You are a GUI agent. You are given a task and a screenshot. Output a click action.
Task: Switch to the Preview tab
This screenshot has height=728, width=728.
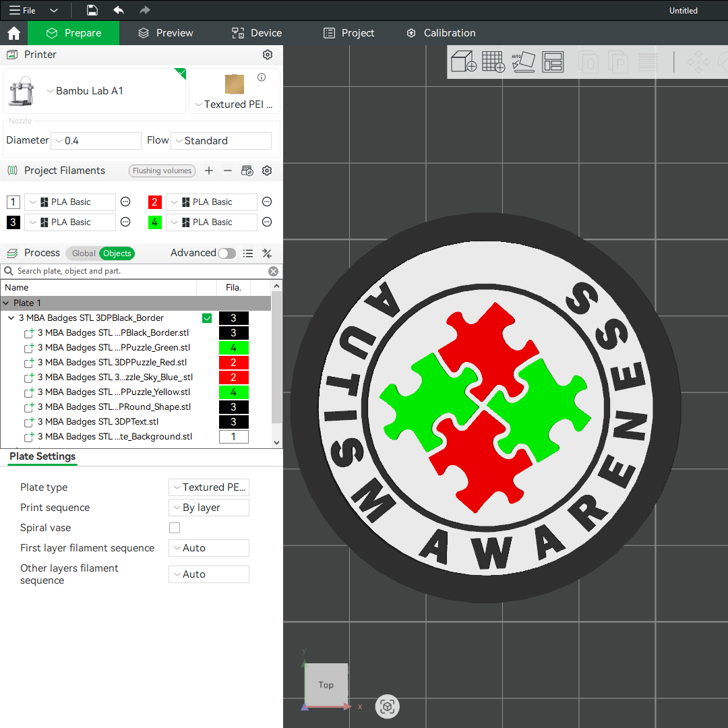[x=165, y=33]
